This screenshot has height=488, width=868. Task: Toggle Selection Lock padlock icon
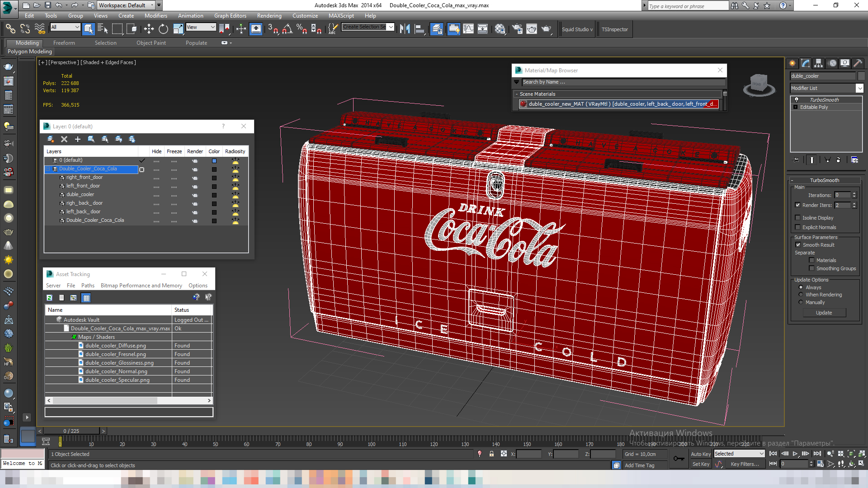[x=491, y=454]
